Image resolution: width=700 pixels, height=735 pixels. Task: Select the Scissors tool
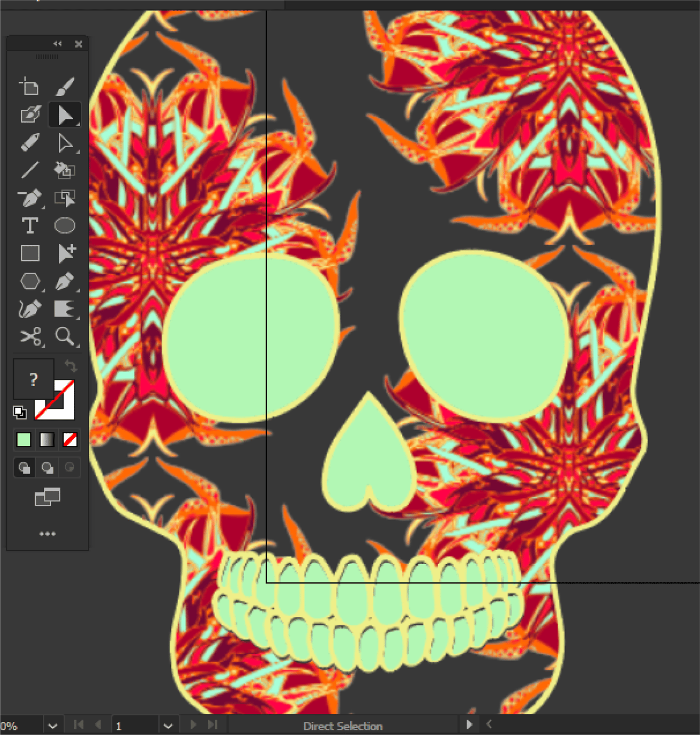(31, 337)
